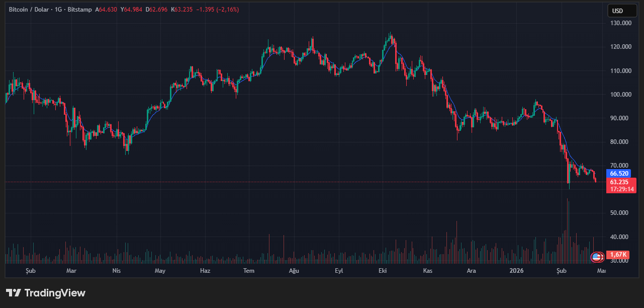Click the Bitcoin / Dolar symbol title
This screenshot has height=308, width=644.
[33, 10]
